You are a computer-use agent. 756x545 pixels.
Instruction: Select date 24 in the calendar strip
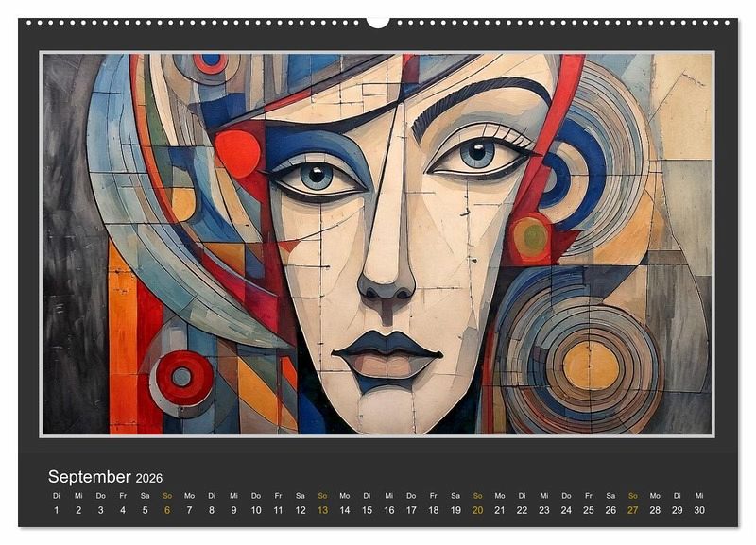566,510
